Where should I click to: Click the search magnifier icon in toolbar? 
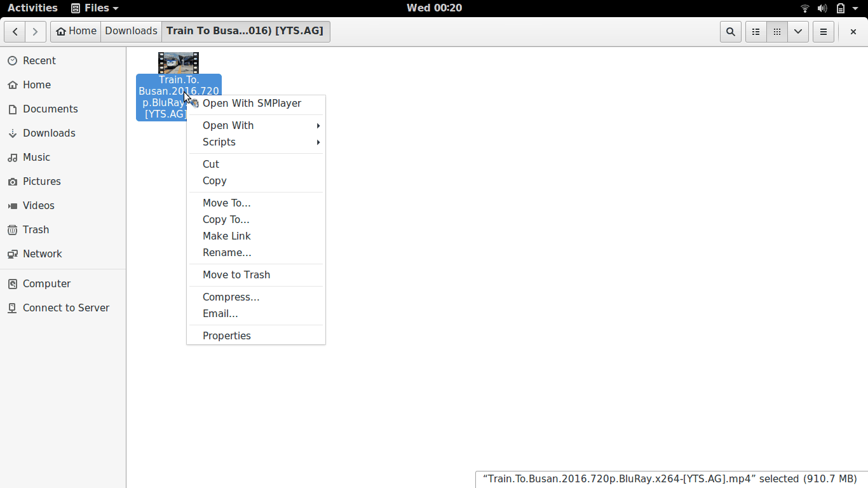tap(731, 32)
